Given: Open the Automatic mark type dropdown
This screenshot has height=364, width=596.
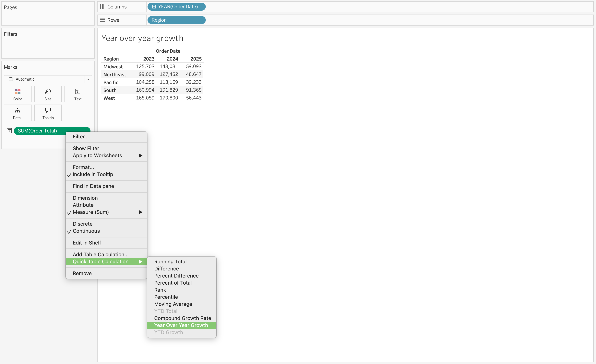Looking at the screenshot, I should [x=88, y=79].
